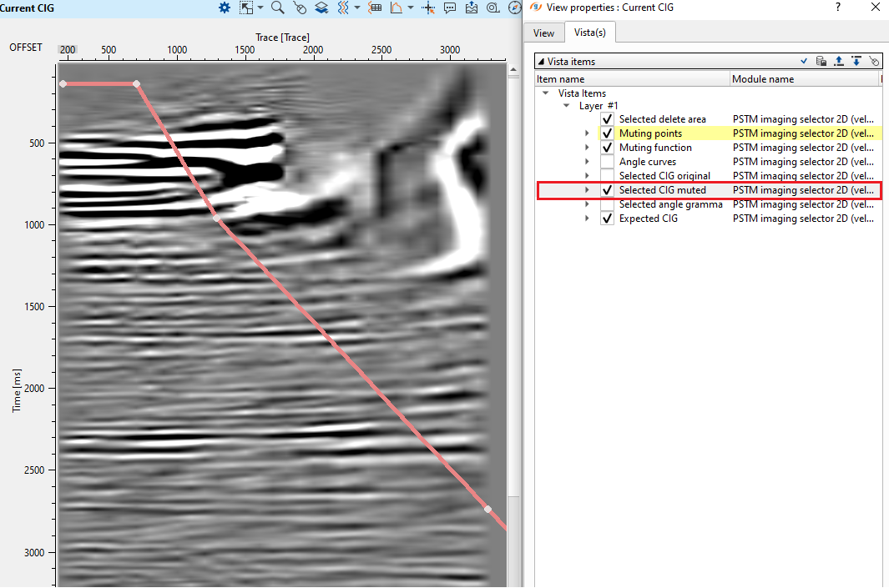The image size is (889, 588).
Task: Click the blue check-all icon in Vista items
Action: pyautogui.click(x=803, y=61)
